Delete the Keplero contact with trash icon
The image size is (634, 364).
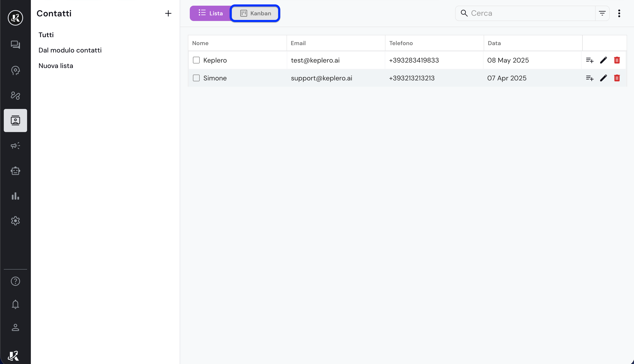(617, 60)
